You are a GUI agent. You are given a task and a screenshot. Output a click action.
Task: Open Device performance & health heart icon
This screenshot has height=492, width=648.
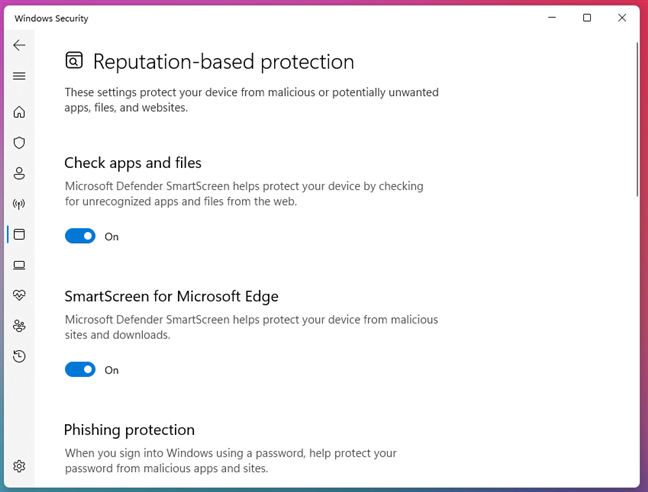19,295
